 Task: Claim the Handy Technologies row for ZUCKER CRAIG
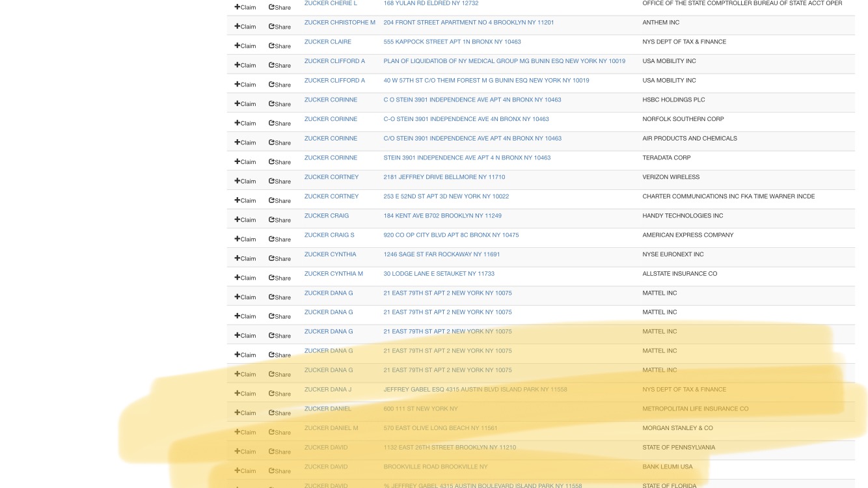[x=245, y=220]
